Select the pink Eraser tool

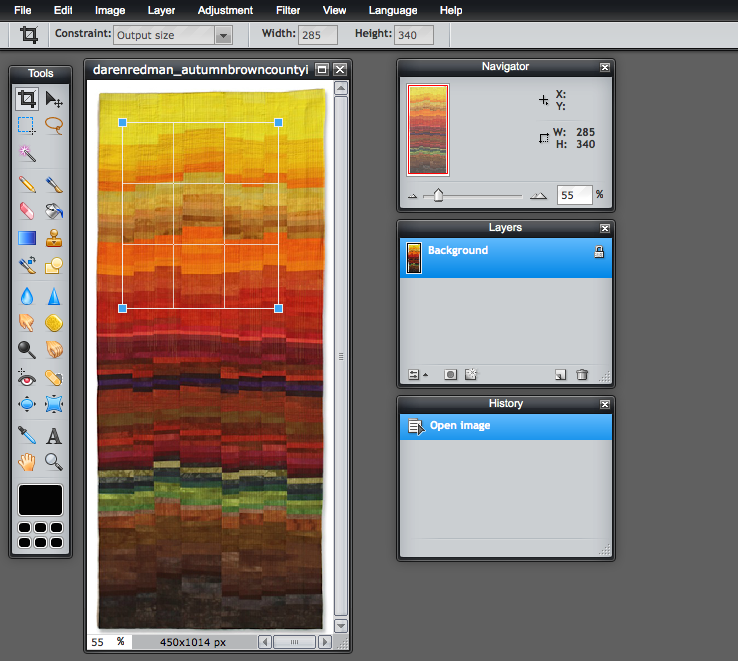[27, 211]
